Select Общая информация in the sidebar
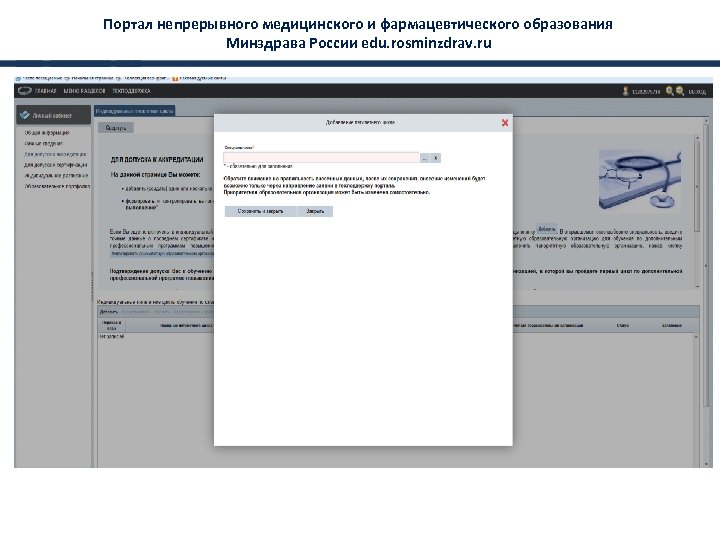The image size is (720, 540). [x=47, y=132]
